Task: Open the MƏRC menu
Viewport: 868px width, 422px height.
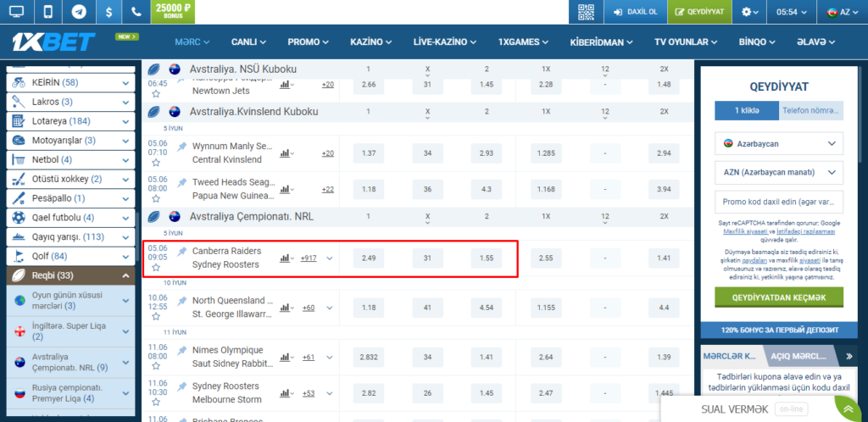Action: 192,42
